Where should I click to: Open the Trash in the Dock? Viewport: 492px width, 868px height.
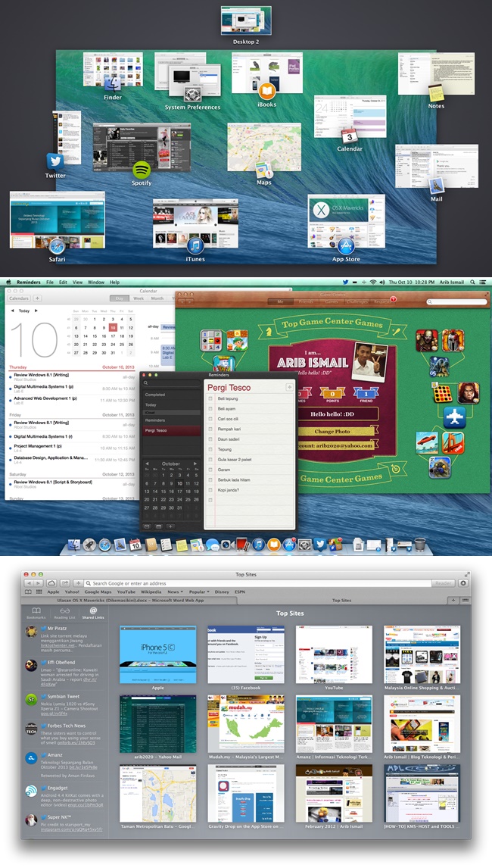click(x=420, y=545)
